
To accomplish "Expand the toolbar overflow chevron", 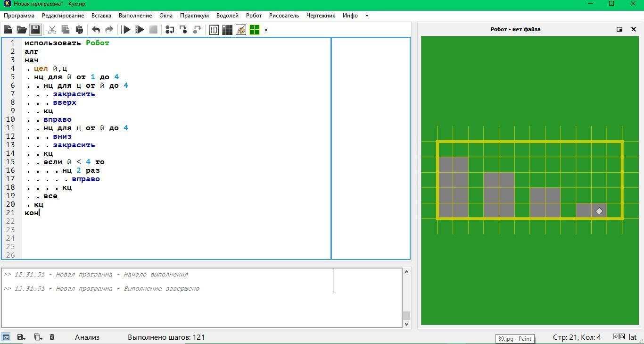I will click(x=266, y=30).
